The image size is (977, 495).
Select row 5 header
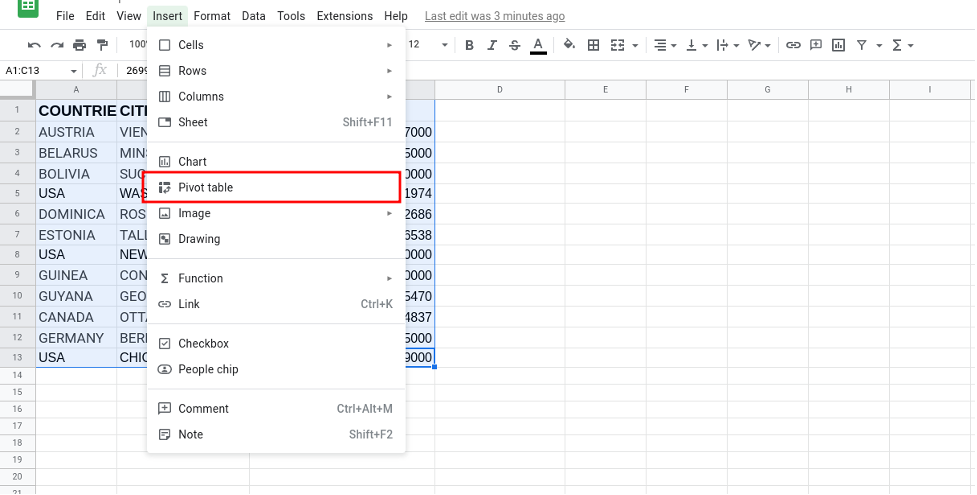pos(17,193)
